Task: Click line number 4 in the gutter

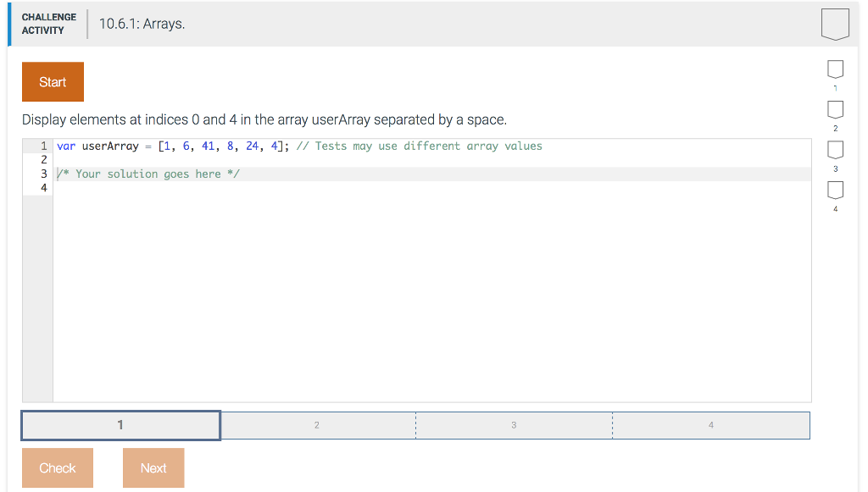Action: tap(43, 187)
